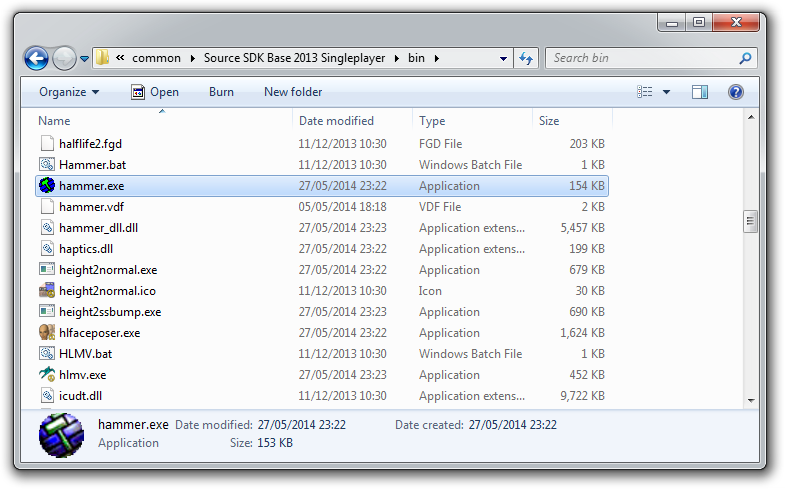
Task: Select the hlmv.exe file icon
Action: 47,374
